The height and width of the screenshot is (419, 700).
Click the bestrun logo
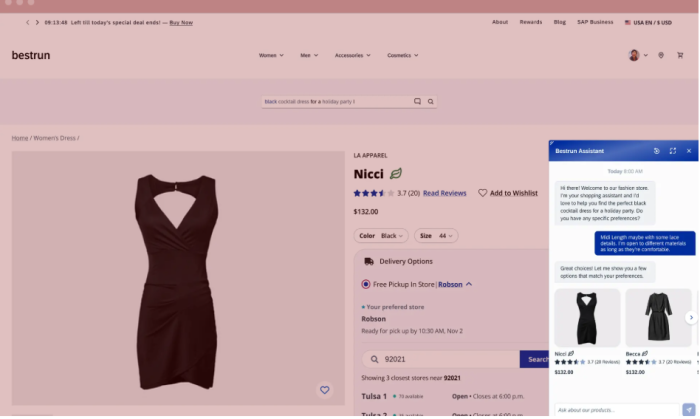(31, 55)
